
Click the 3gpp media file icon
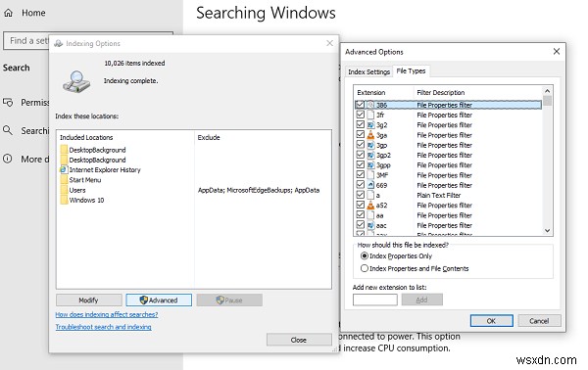click(370, 165)
